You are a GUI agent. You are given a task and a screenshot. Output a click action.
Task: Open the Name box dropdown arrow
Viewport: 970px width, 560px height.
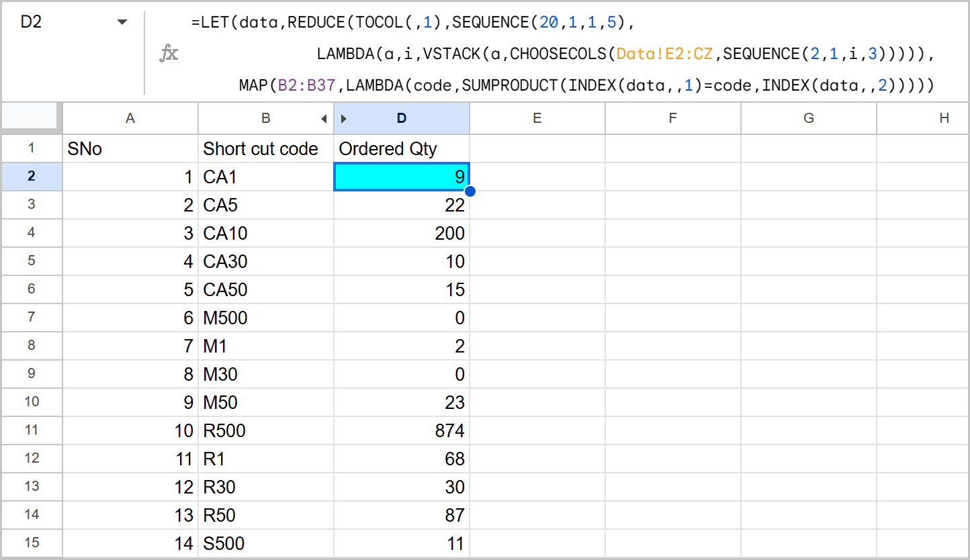pyautogui.click(x=122, y=22)
